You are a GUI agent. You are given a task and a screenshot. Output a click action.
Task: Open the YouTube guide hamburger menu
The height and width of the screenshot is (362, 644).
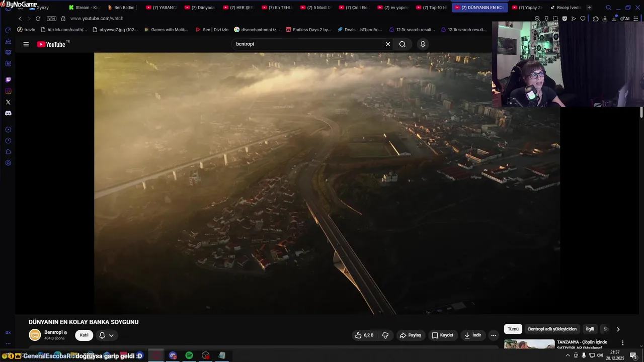[26, 44]
